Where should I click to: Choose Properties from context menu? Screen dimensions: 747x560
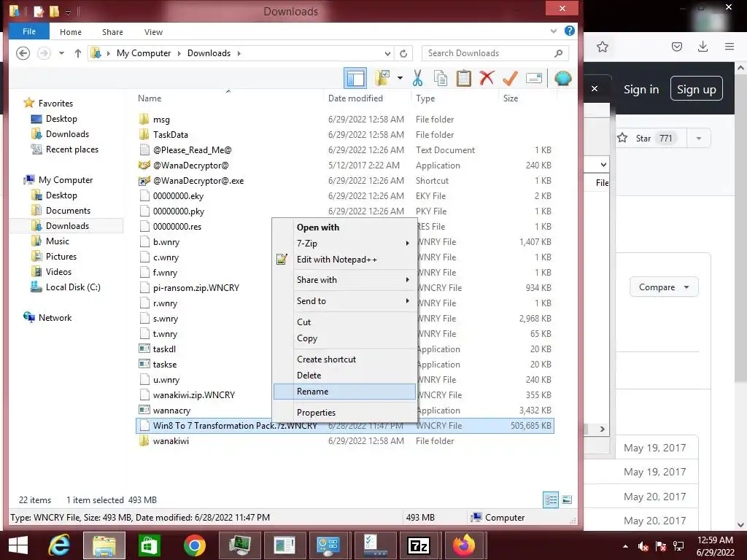345,413
